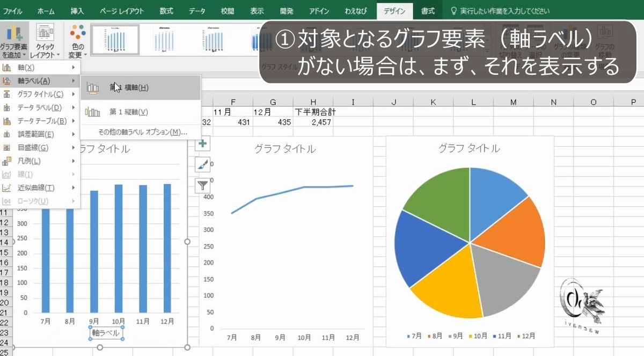Click the 近似曲線 trendline icon
Screen dimensions: 644x356
tap(7, 188)
